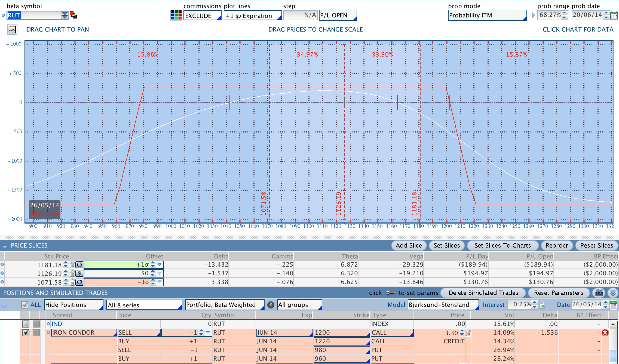Open the Model Bjerksund-Stensland dropdown
The width and height of the screenshot is (619, 364).
pyautogui.click(x=443, y=305)
